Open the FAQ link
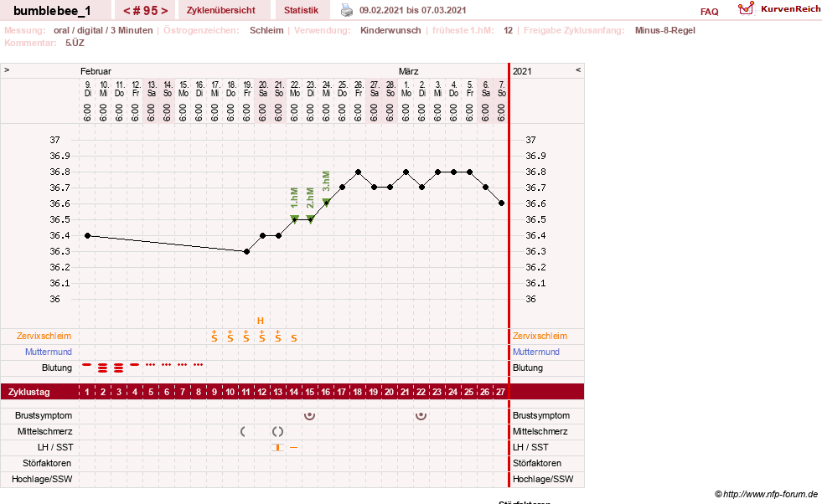 pyautogui.click(x=709, y=12)
